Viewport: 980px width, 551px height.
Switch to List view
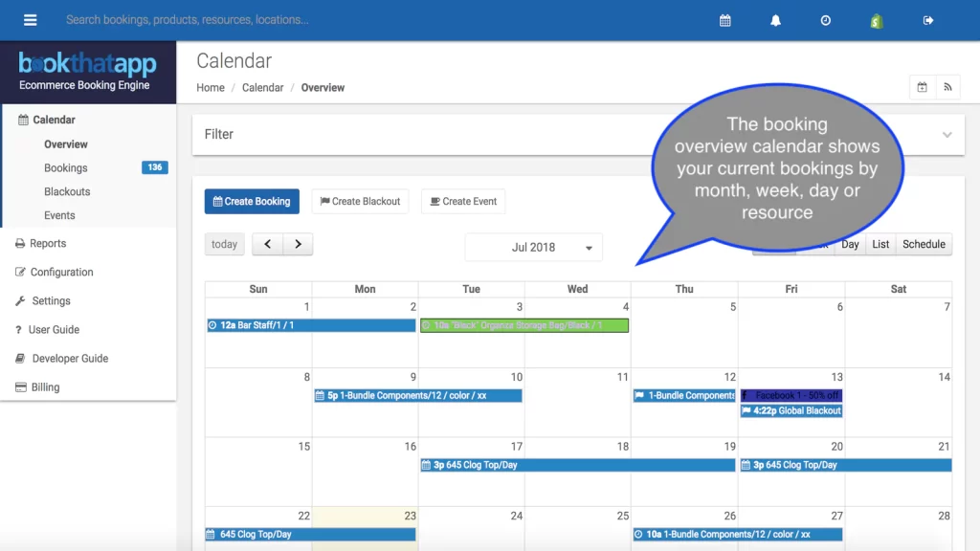[880, 244]
